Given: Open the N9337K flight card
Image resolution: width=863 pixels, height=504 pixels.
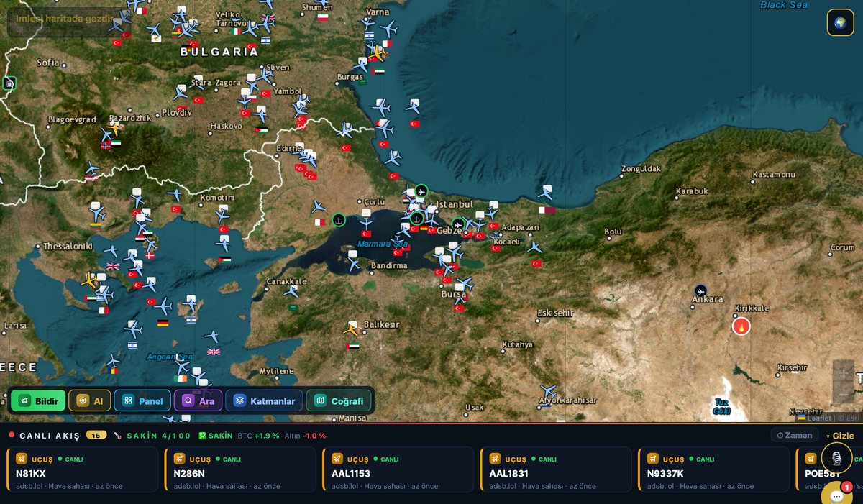Looking at the screenshot, I should tap(715, 469).
